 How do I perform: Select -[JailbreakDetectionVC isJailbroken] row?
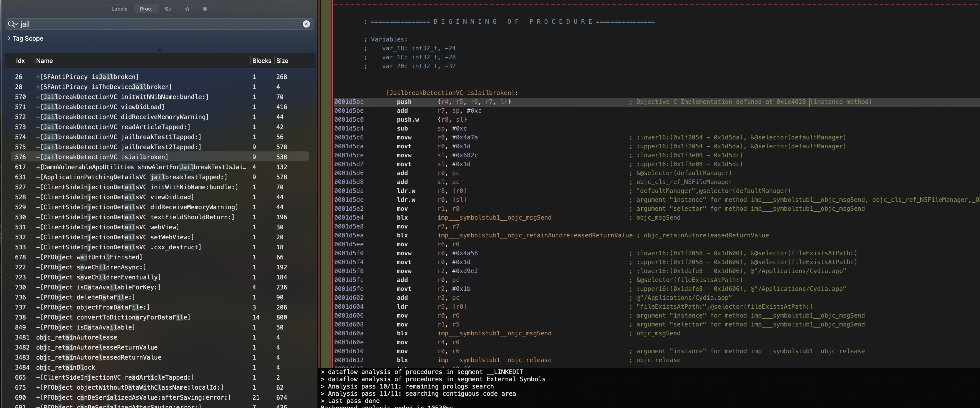coord(160,157)
